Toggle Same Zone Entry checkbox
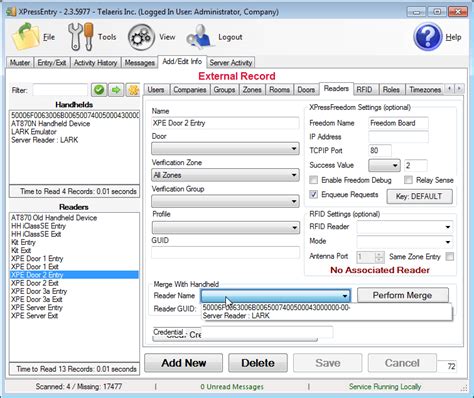Image resolution: width=474 pixels, height=398 pixels. 450,257
